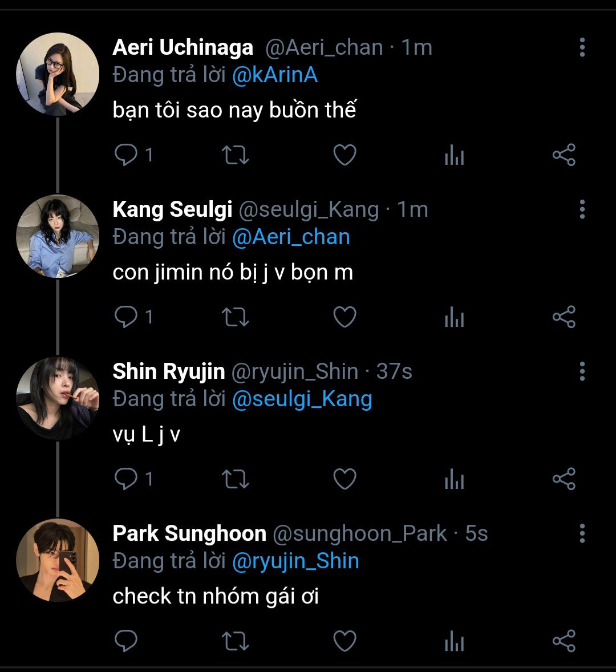
Task: Share Park Sunghoon's tweet
Action: click(564, 641)
